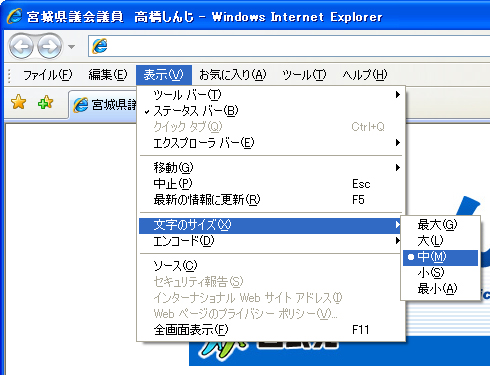This screenshot has height=375, width=490.
Task: Choose 中止(P) menu entry
Action: pyautogui.click(x=271, y=184)
